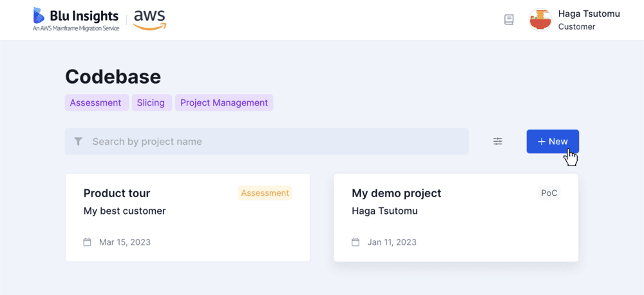Open Haga Tsutomu user profile menu

click(x=574, y=20)
